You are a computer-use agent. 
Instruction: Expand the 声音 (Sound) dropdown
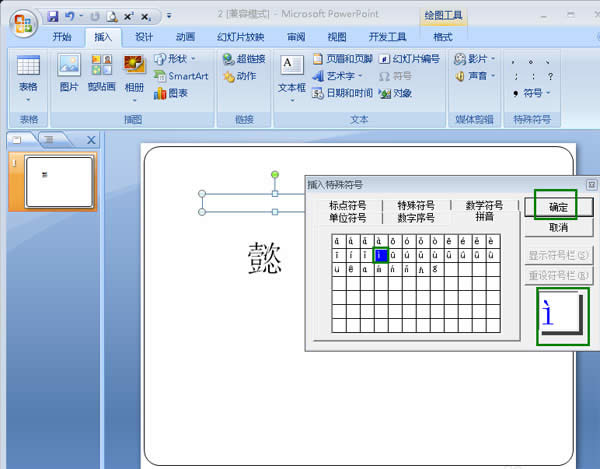[476, 76]
